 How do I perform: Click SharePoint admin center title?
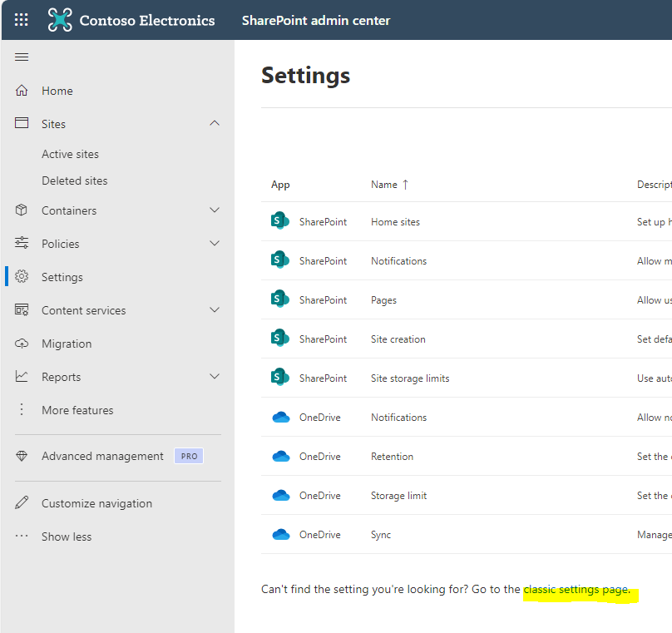click(316, 20)
